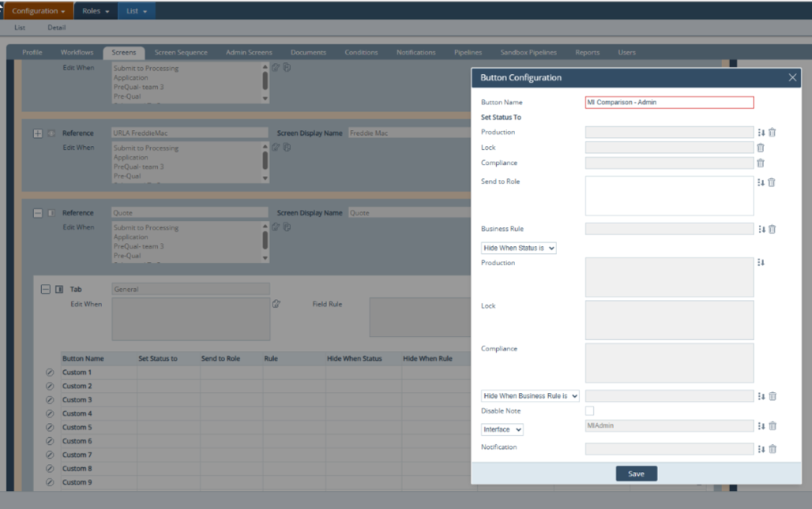Delete Send to Role entries with trash icon

coord(772,182)
